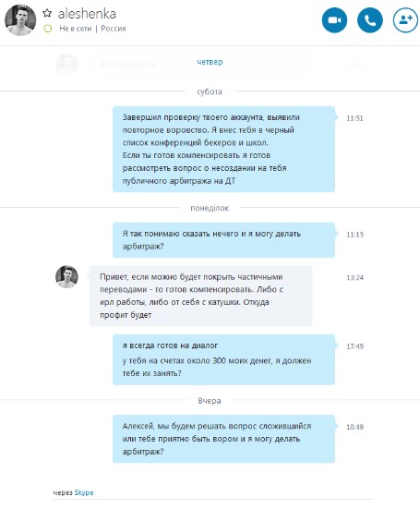The width and height of the screenshot is (420, 509).
Task: Select the message starting with Завершил проверку
Action: click(223, 149)
